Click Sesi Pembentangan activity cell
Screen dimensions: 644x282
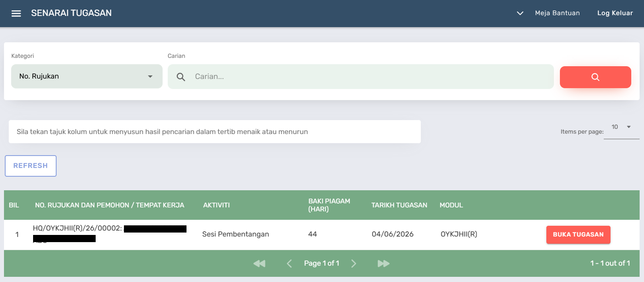(x=236, y=234)
